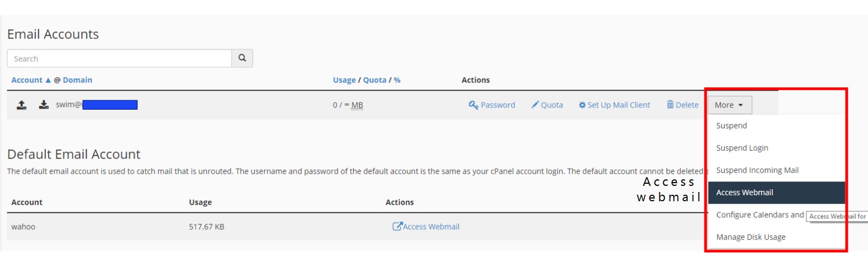Choose Manage Disk Usage menu entry
Viewport: 868px width, 266px height.
click(x=751, y=237)
